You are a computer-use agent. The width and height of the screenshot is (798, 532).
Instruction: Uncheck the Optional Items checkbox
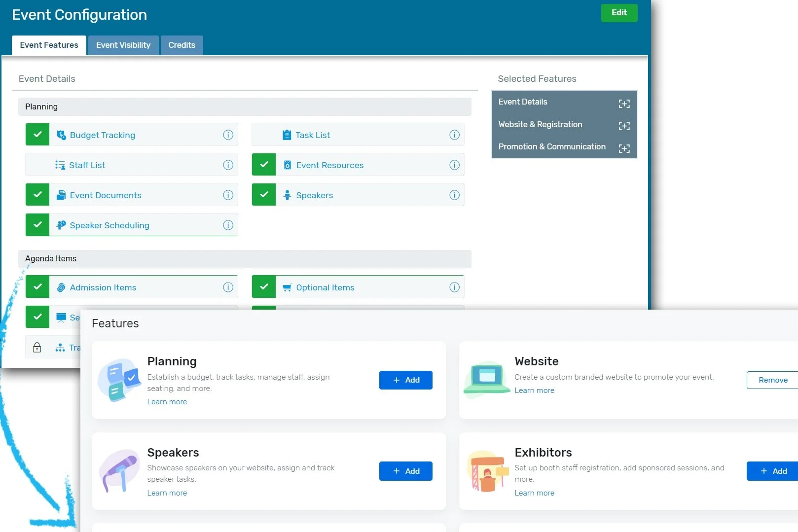click(x=264, y=286)
